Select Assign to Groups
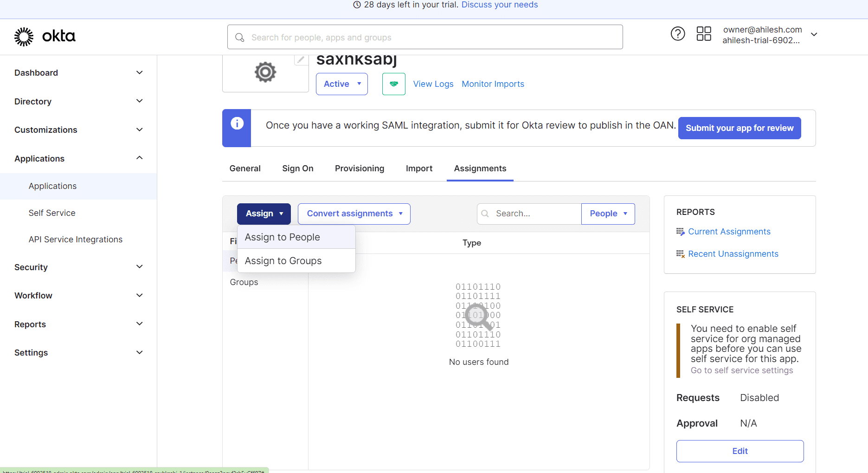868x473 pixels. point(296,261)
